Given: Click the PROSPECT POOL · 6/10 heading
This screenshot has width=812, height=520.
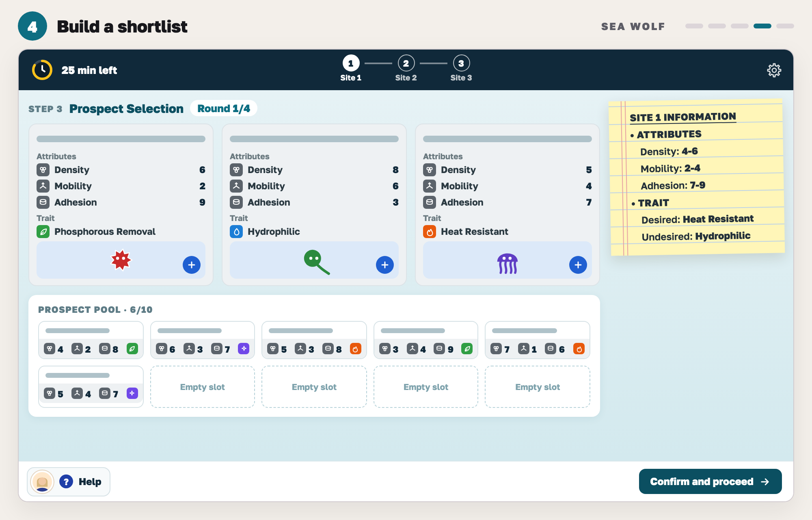Looking at the screenshot, I should pos(95,310).
